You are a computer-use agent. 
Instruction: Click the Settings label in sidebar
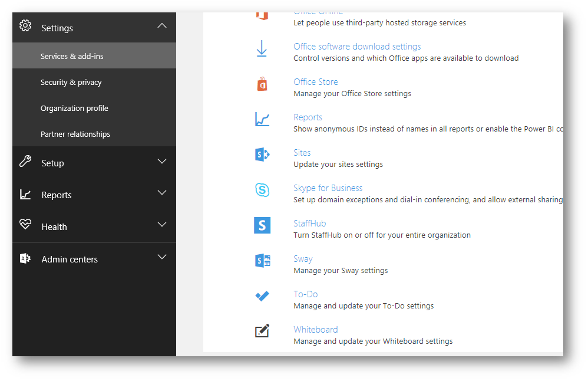pyautogui.click(x=57, y=28)
